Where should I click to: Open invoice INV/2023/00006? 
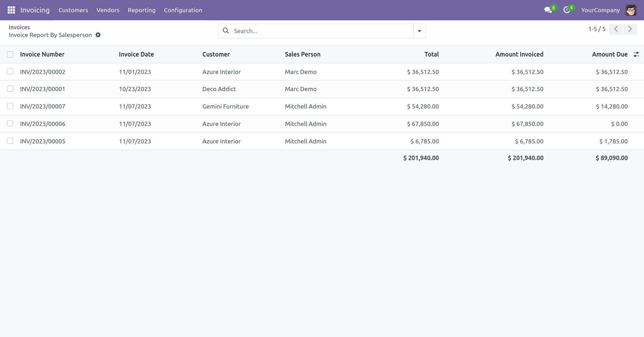[43, 124]
